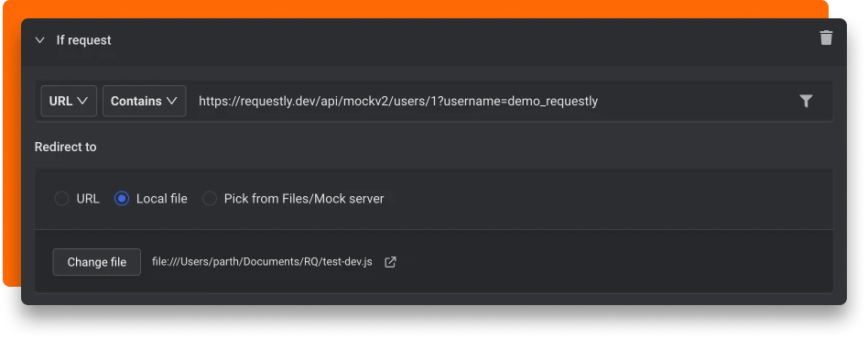
Task: Select the URL redirect radio option
Action: tap(61, 198)
